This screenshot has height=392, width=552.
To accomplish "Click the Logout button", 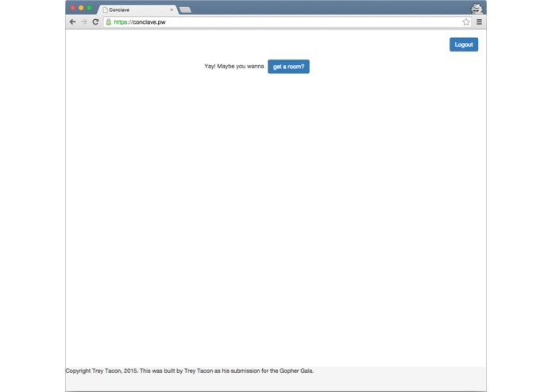I will 464,44.
